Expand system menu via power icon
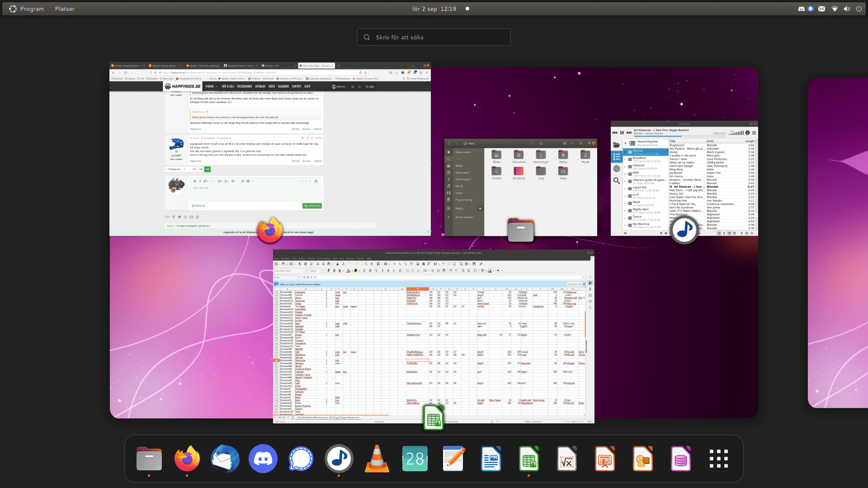 point(859,9)
